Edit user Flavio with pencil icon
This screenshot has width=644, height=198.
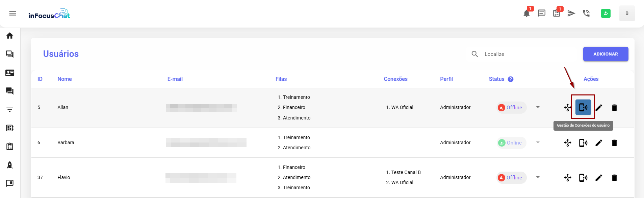599,178
